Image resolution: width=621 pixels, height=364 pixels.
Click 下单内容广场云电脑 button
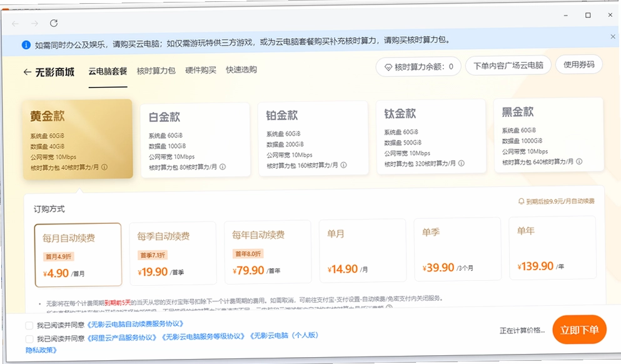[x=508, y=65]
